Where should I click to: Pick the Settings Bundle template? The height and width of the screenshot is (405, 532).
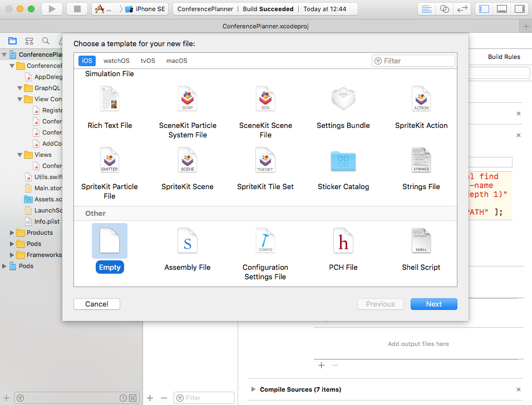point(343,108)
